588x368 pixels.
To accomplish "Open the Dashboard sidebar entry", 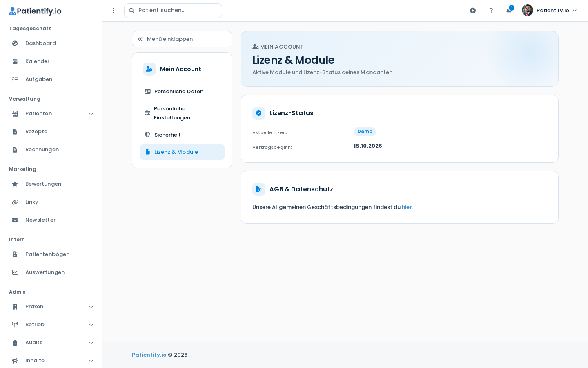I will tap(51, 43).
